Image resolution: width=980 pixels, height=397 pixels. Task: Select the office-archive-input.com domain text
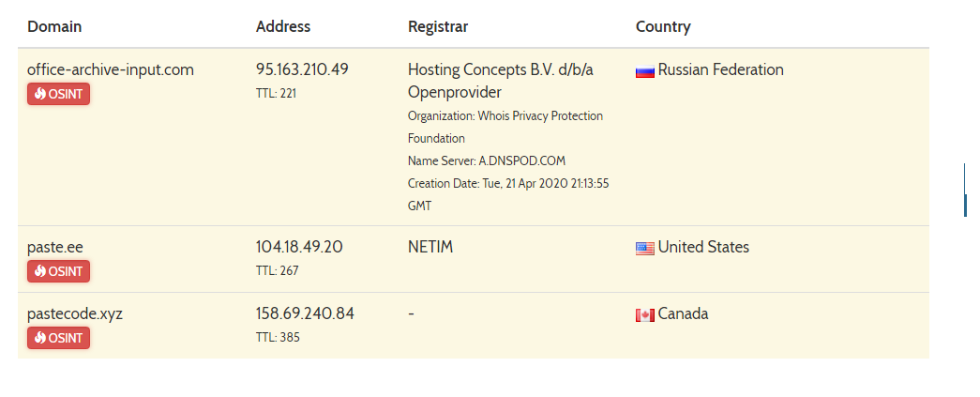point(111,69)
